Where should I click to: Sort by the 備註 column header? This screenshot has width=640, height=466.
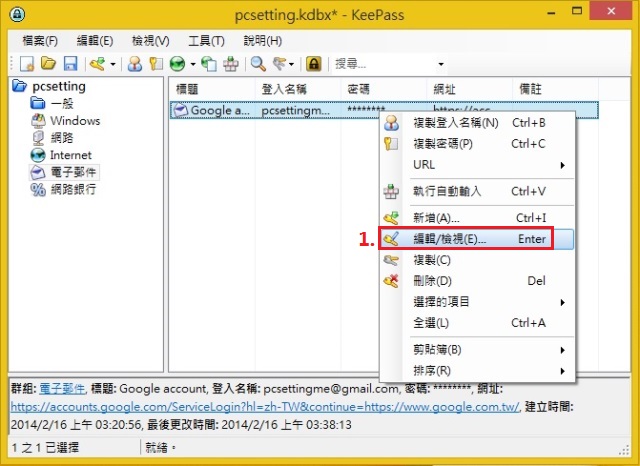click(556, 89)
